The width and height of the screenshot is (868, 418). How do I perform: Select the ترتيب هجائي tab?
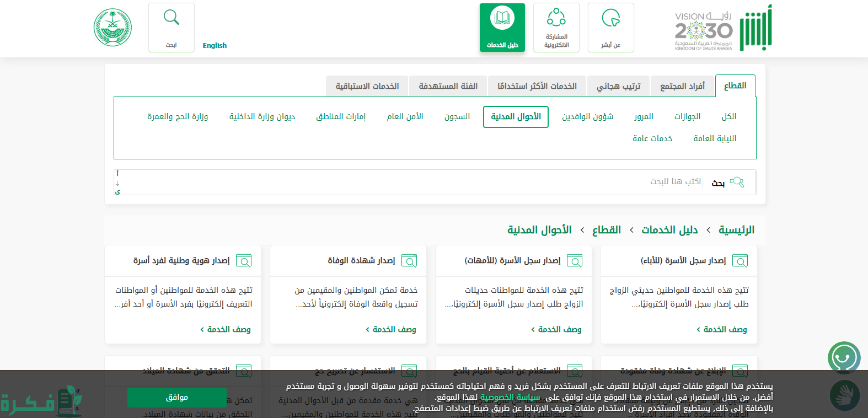[618, 86]
